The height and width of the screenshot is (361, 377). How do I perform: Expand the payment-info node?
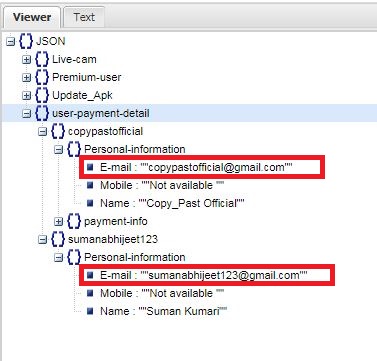pyautogui.click(x=58, y=222)
